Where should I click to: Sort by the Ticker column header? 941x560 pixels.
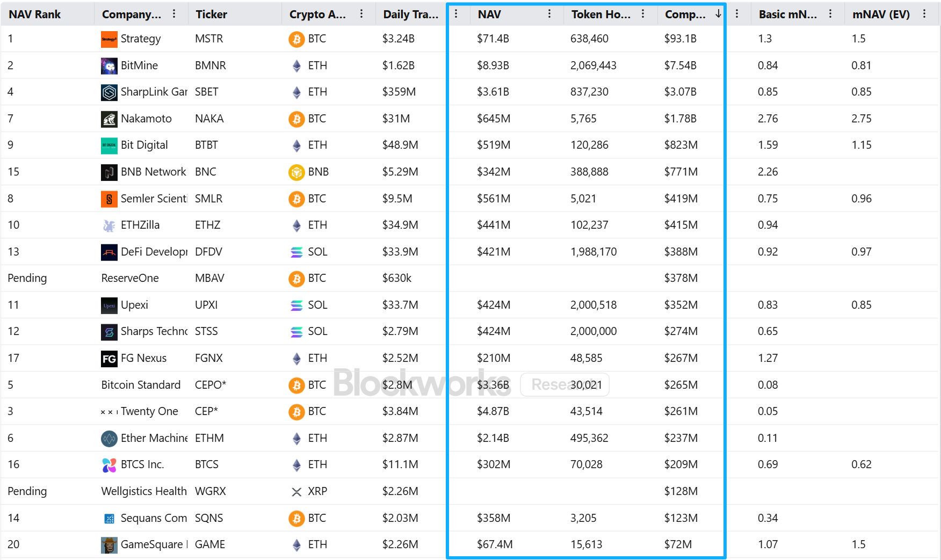(x=211, y=14)
